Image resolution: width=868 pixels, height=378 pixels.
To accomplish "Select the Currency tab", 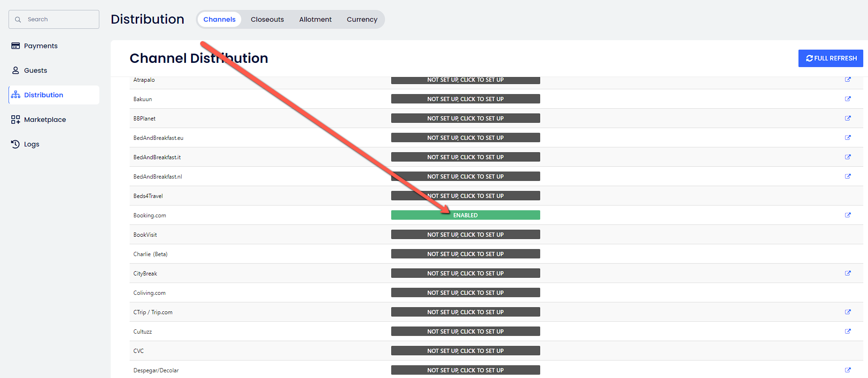I will (x=362, y=19).
